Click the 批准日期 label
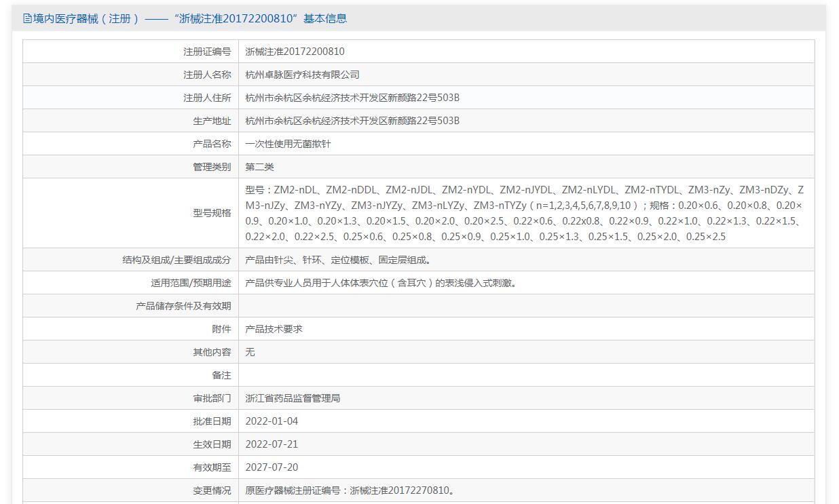The width and height of the screenshot is (839, 504). (x=212, y=421)
